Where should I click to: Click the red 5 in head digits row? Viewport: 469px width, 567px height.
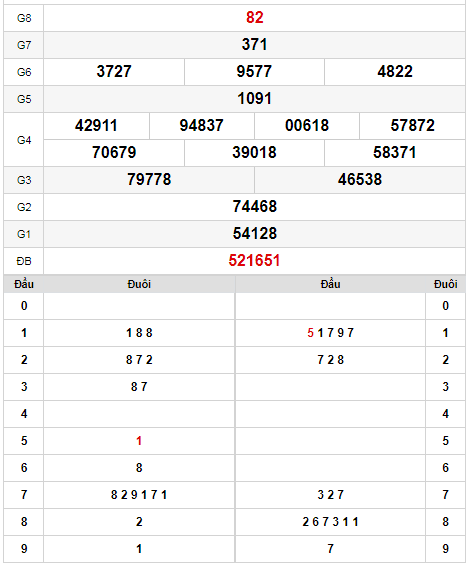tap(310, 333)
